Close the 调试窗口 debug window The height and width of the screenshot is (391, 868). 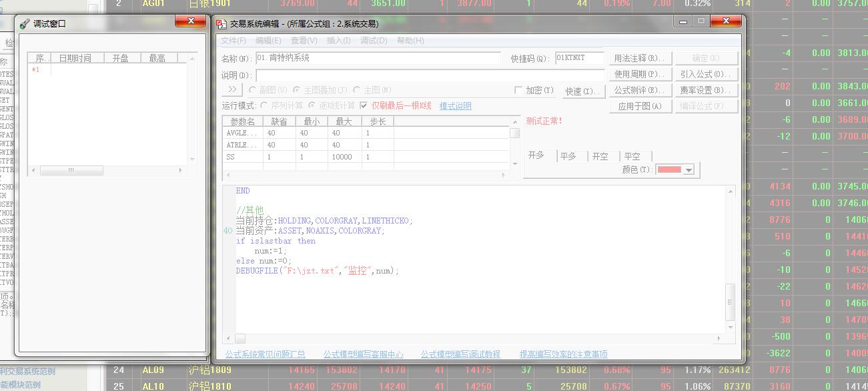[x=190, y=21]
